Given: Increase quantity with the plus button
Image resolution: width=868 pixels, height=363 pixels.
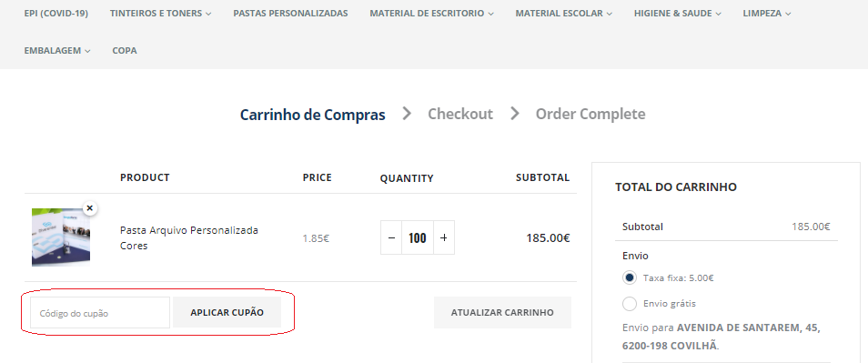Looking at the screenshot, I should coord(443,238).
